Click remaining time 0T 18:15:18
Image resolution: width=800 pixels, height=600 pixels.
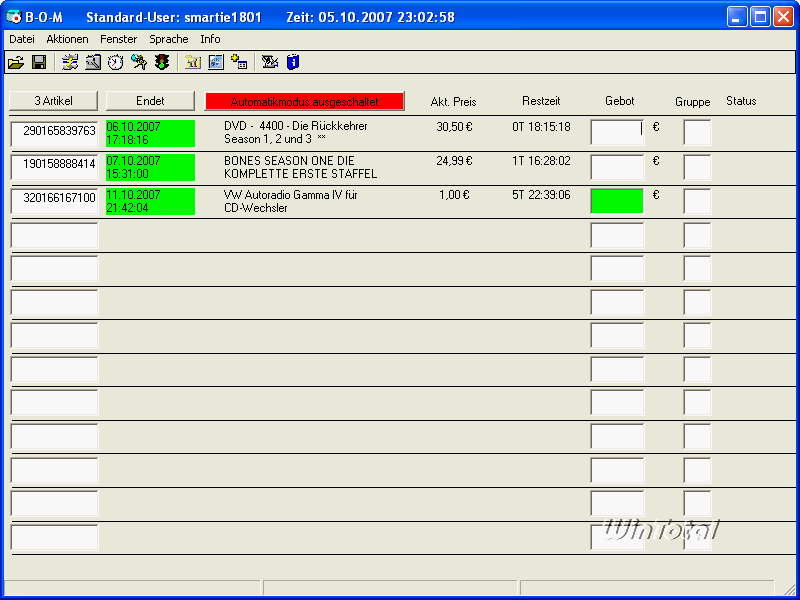coord(541,127)
